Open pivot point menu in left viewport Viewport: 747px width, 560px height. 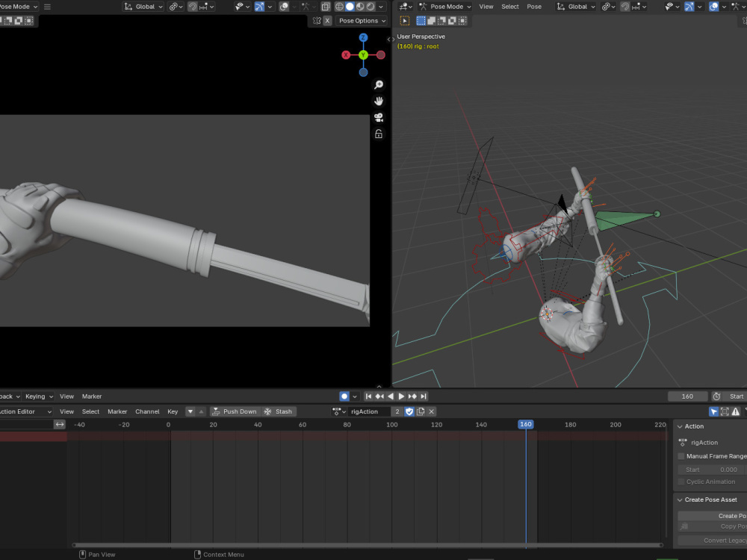point(176,7)
